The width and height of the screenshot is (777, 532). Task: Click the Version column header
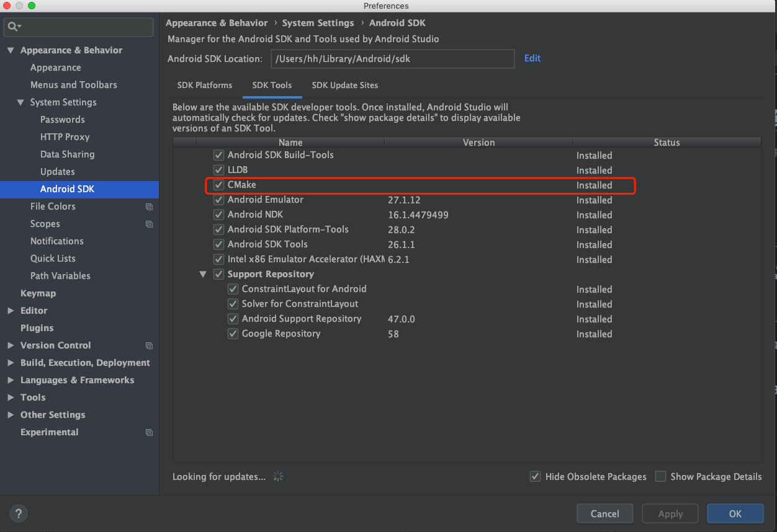pos(479,143)
